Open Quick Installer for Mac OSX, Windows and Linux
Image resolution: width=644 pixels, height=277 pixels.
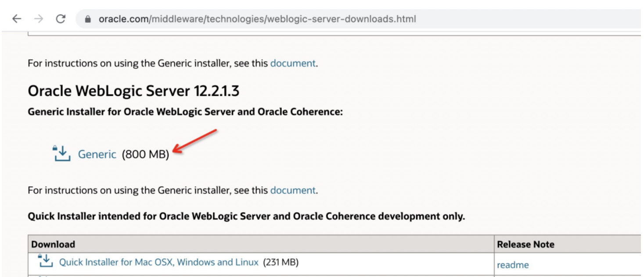click(158, 262)
